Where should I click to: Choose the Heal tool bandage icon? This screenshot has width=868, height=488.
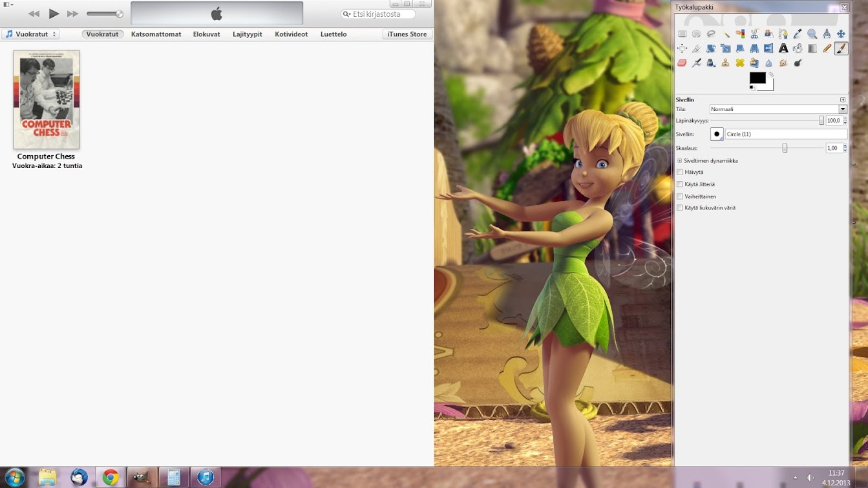740,63
